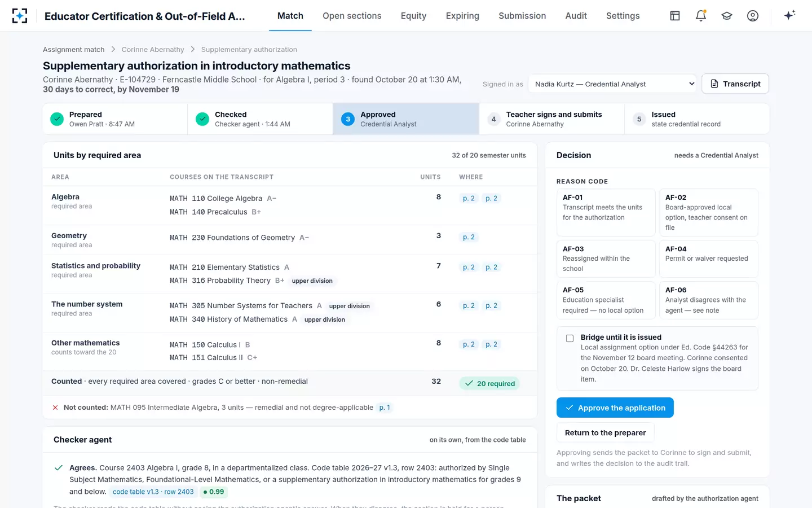812x508 pixels.
Task: Switch to the Open sections tab
Action: (352, 16)
